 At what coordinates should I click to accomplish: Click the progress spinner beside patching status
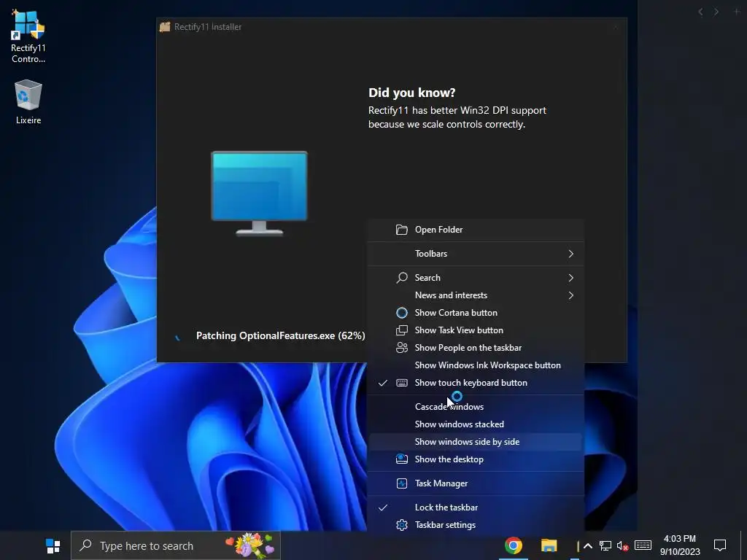pyautogui.click(x=177, y=337)
